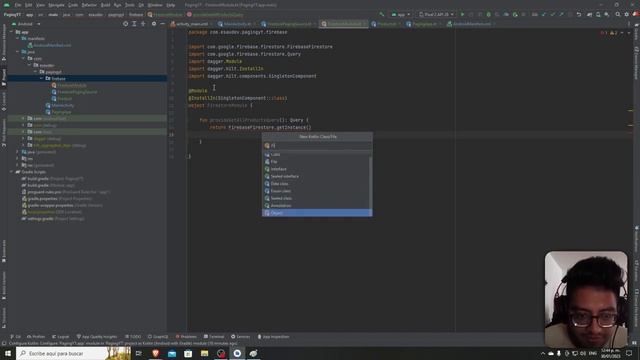640x360 pixels.
Task: Choose Interface in New Kotlin Class/File popup
Action: pyautogui.click(x=317, y=169)
